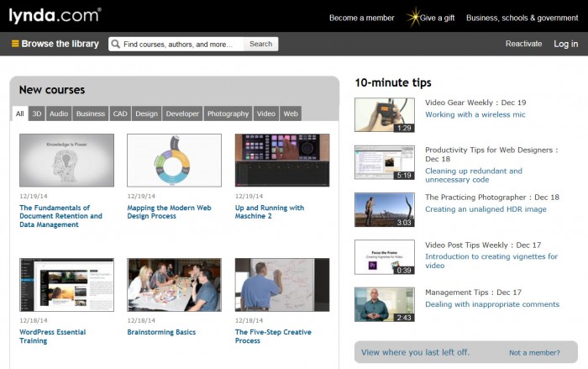
Task: Play vignettes for video thumbnail
Action: click(x=385, y=257)
